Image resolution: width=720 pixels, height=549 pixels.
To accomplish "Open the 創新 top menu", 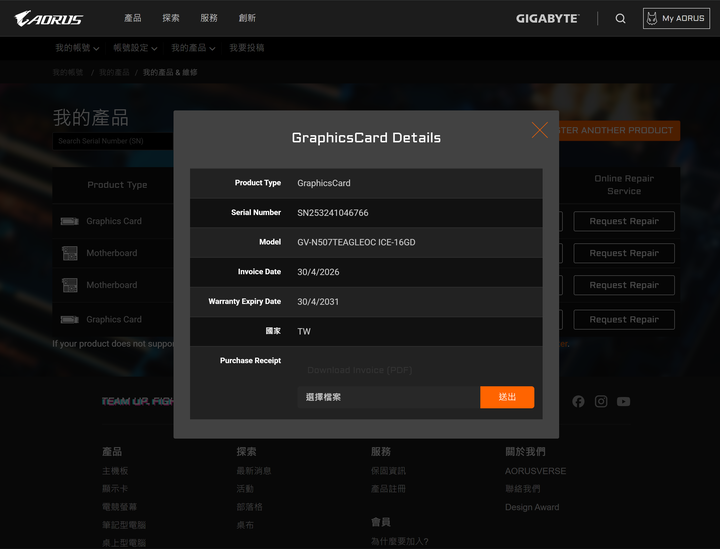I will tap(247, 18).
